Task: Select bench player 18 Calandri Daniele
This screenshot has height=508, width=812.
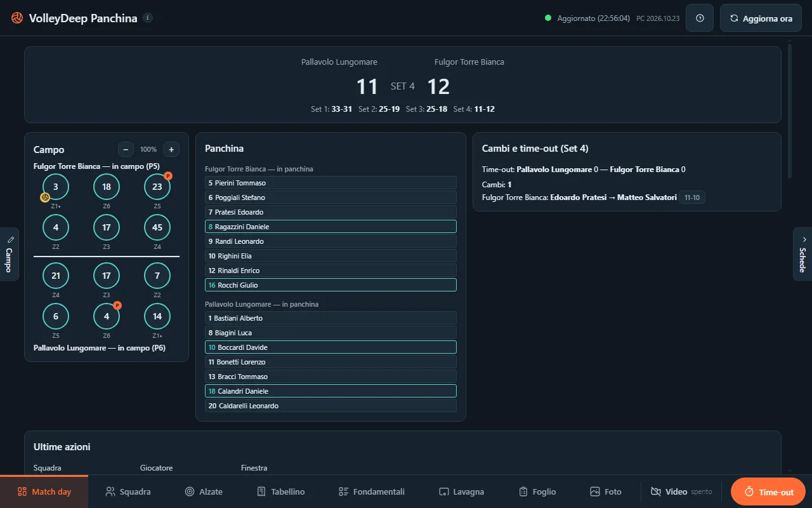Action: (331, 391)
